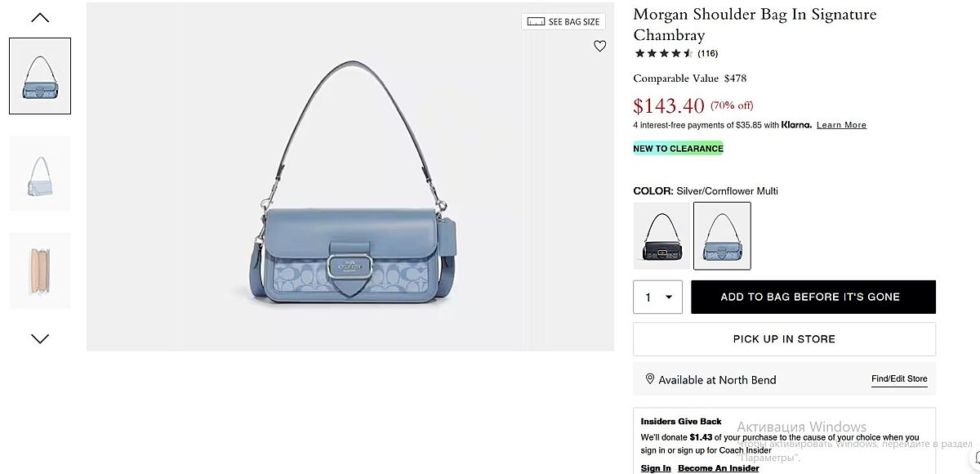The image size is (980, 474).
Task: Click the heart wishlist icon
Action: 599,47
